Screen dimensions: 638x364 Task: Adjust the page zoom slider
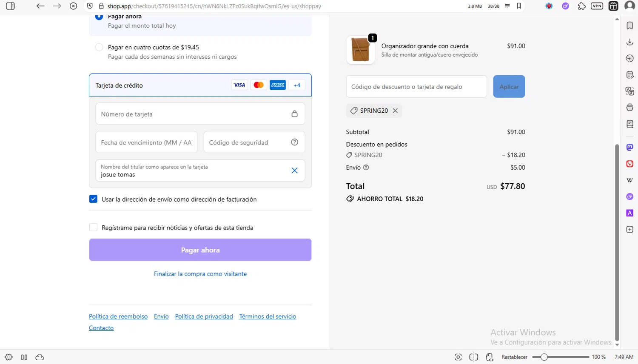pyautogui.click(x=560, y=357)
